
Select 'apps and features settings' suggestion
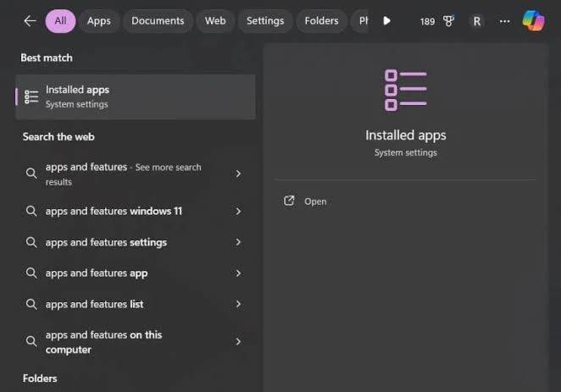(136, 242)
